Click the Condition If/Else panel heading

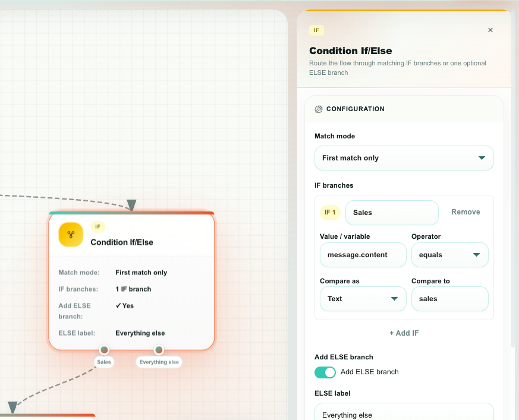(350, 51)
